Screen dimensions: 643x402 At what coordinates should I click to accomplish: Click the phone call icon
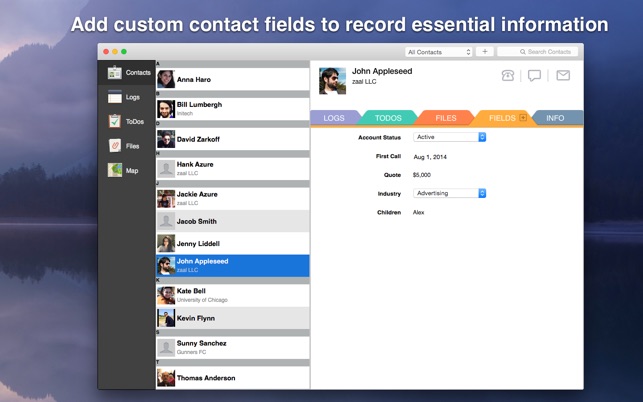[x=508, y=75]
